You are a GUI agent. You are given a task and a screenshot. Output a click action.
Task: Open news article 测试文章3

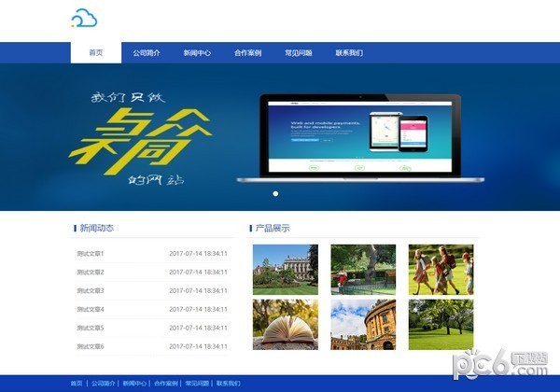tap(91, 290)
